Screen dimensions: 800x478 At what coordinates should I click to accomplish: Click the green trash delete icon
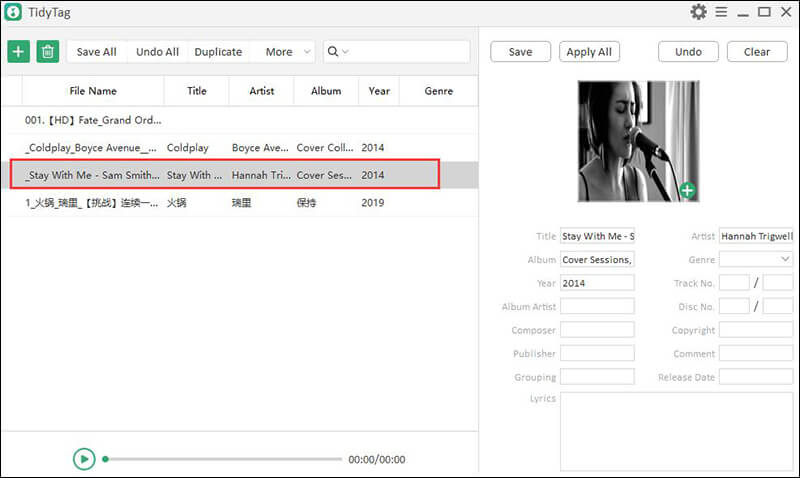coord(47,52)
